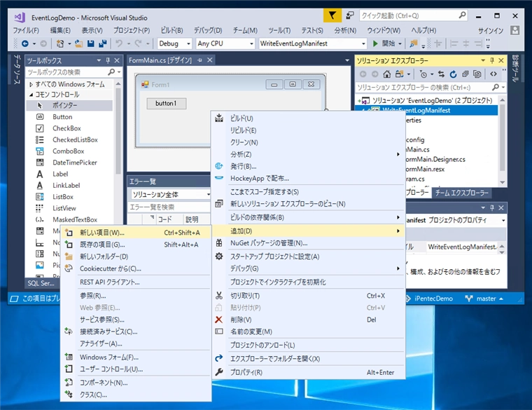Click the Collapse All icon in Solution Explorer
The width and height of the screenshot is (532, 410).
[x=465, y=74]
